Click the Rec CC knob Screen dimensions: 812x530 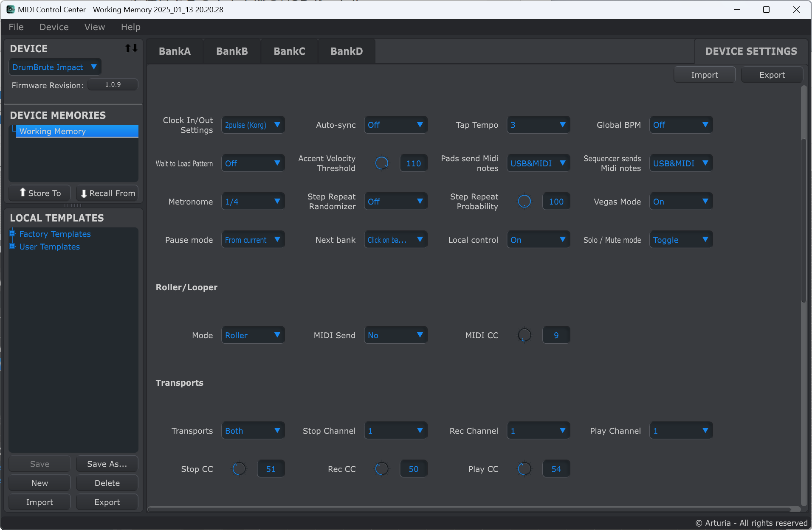[382, 469]
